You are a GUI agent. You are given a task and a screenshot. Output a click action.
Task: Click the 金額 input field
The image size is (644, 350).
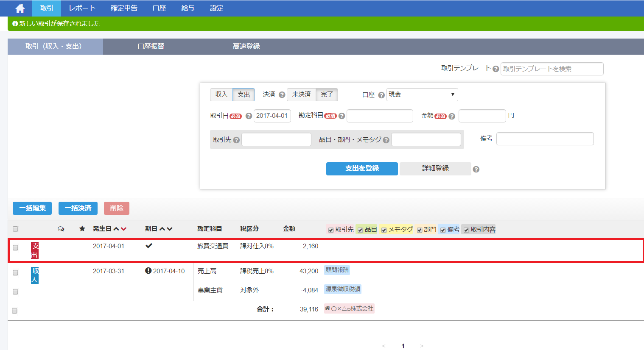tap(482, 116)
